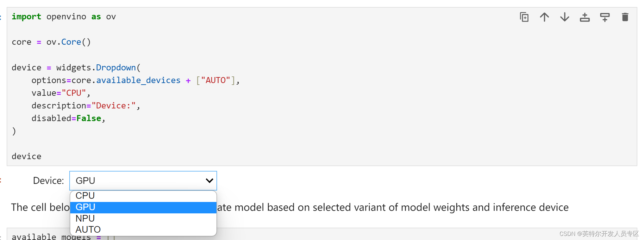Select AUTO in the device list
Image resolution: width=644 pixels, height=240 pixels.
click(143, 230)
